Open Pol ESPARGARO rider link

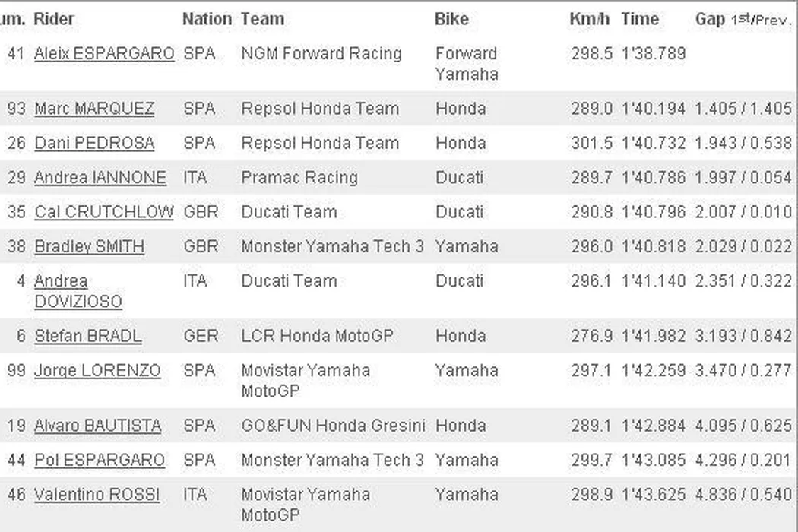[x=100, y=460]
